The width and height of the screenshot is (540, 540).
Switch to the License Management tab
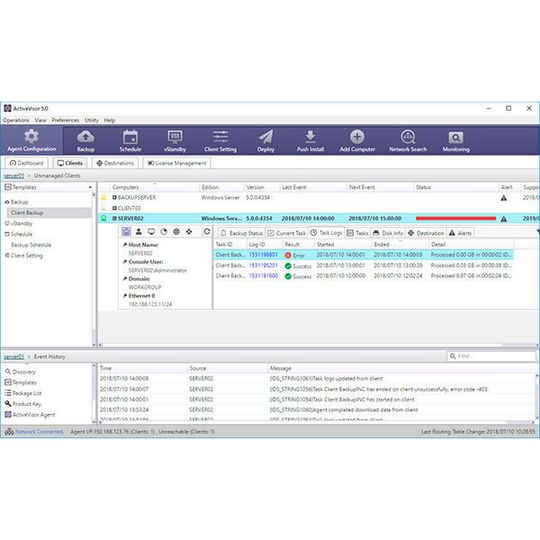tap(177, 163)
